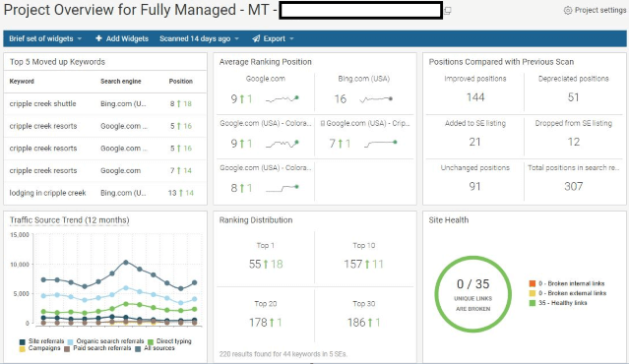
Task: Click Add Widgets button
Action: click(x=122, y=38)
